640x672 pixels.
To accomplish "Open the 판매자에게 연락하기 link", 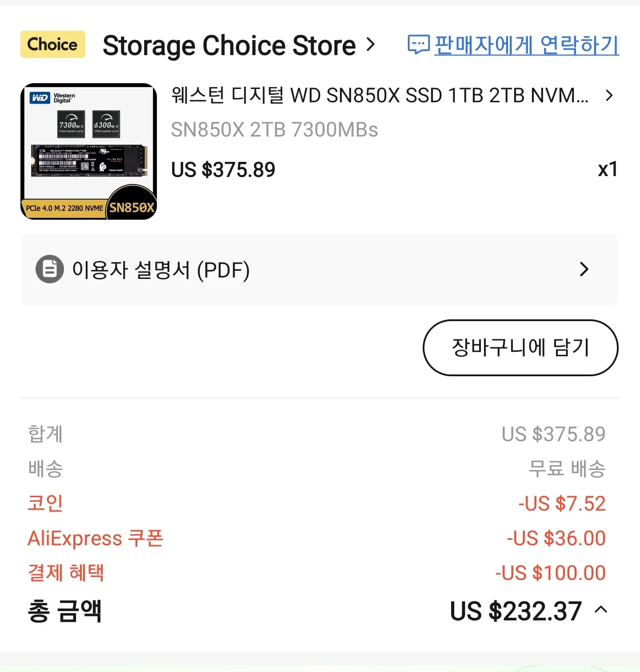I will [527, 45].
